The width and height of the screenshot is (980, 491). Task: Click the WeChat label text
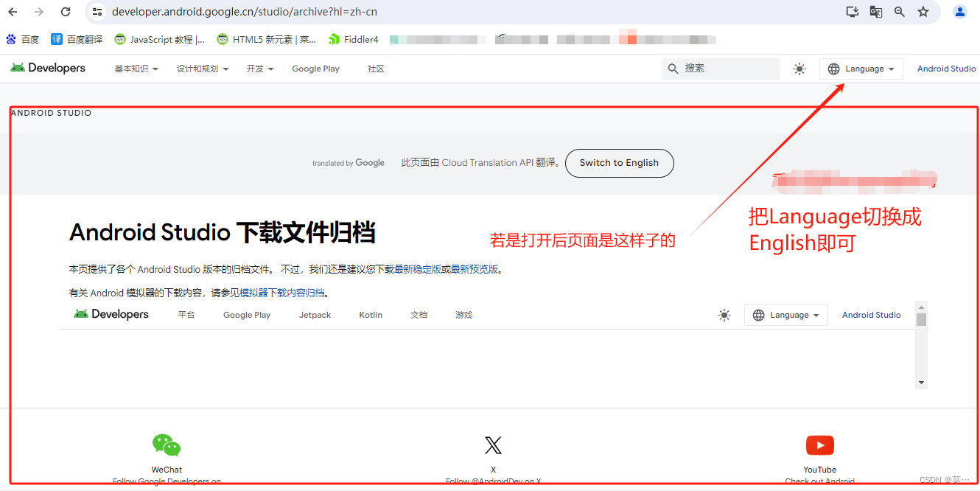(x=167, y=470)
